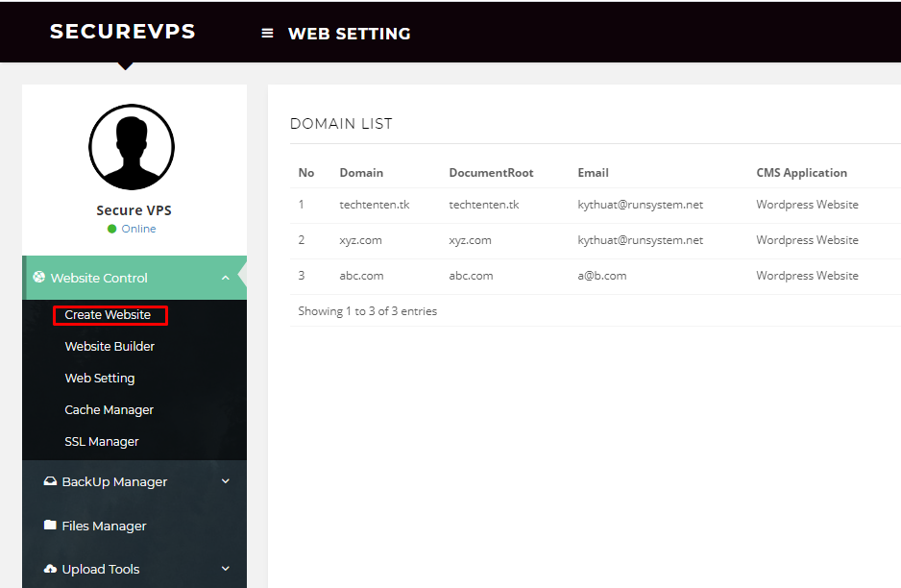The width and height of the screenshot is (901, 588).
Task: Click email kythuat@runsystem.net for techtenten.tk
Action: [640, 205]
